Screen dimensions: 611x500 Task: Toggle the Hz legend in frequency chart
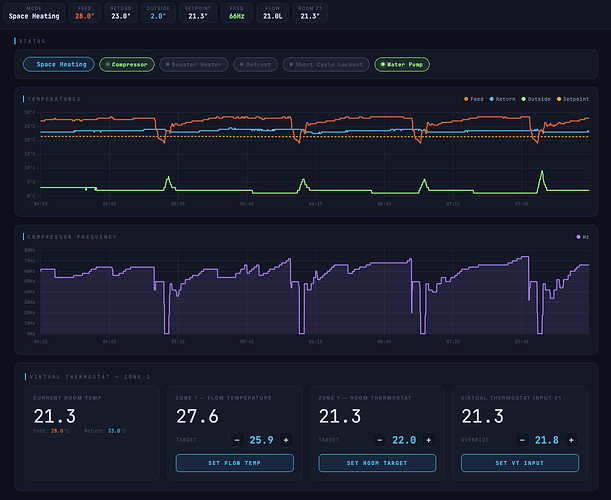(x=581, y=237)
